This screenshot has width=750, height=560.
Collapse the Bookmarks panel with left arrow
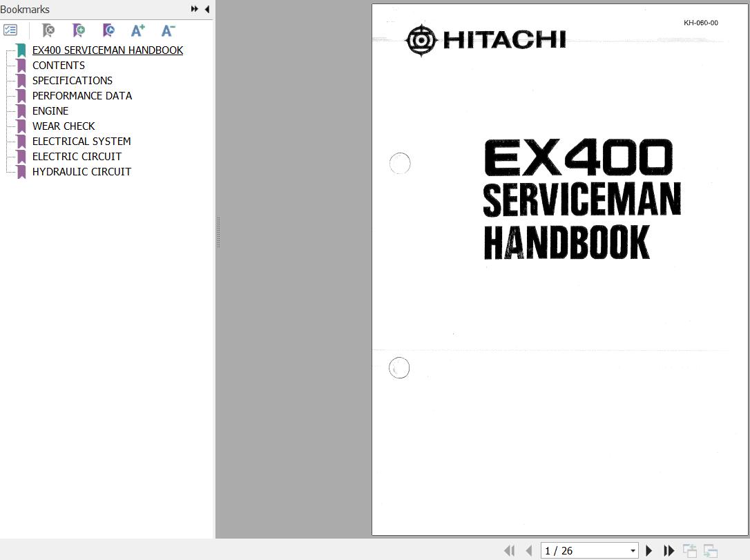(x=207, y=9)
